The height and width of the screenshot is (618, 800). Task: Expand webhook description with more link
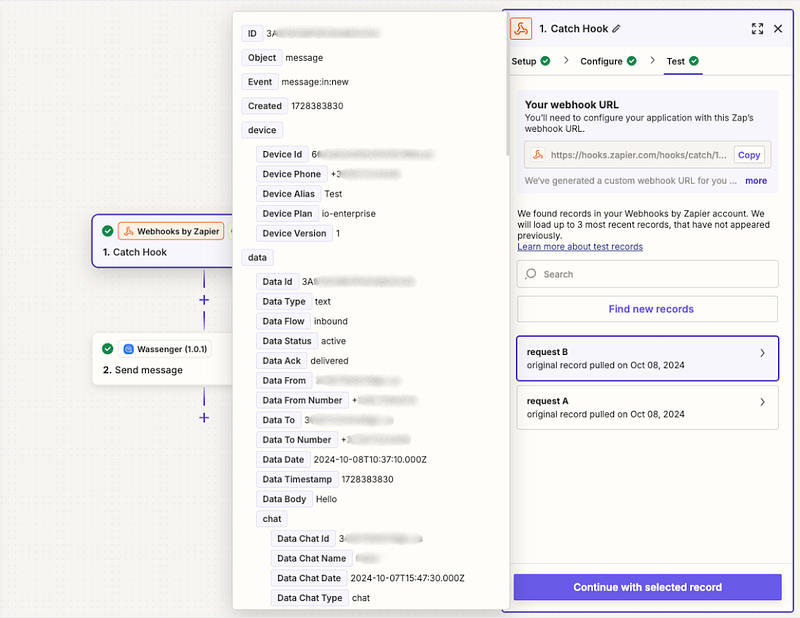[x=756, y=181]
